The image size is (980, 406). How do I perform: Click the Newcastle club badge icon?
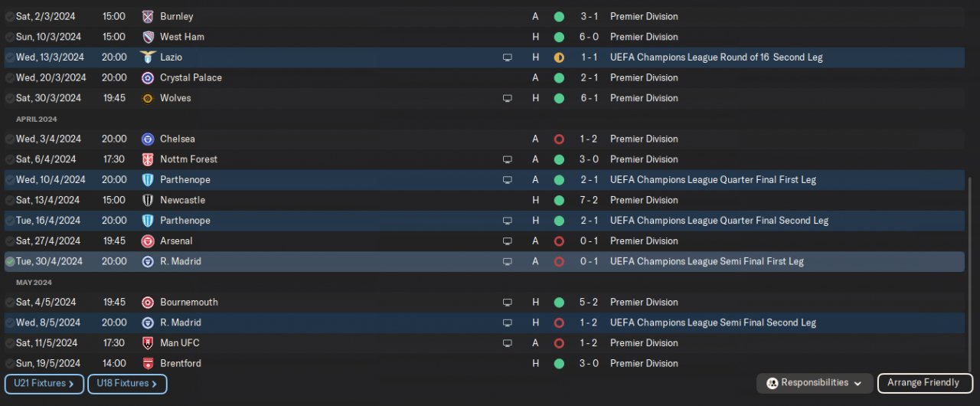[x=148, y=200]
